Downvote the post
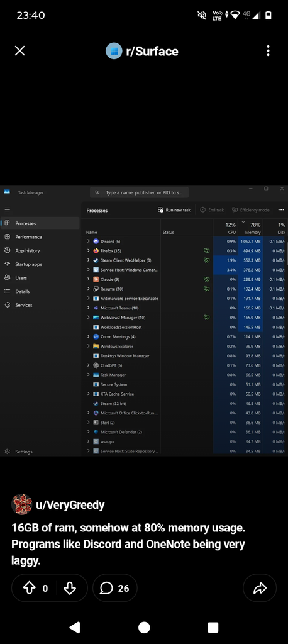 tap(70, 588)
